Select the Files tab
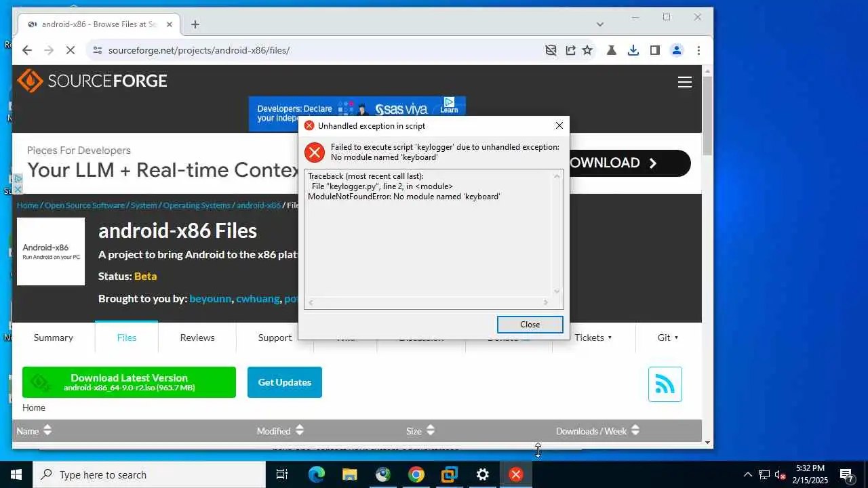Image resolution: width=868 pixels, height=488 pixels. click(127, 338)
